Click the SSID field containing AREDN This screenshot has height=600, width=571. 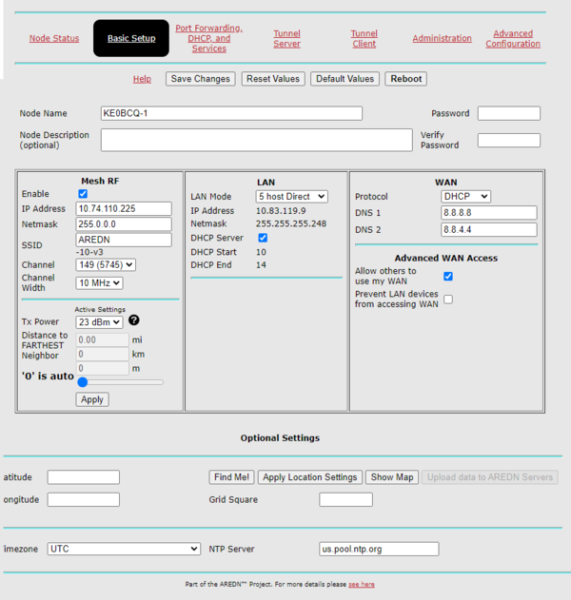124,240
